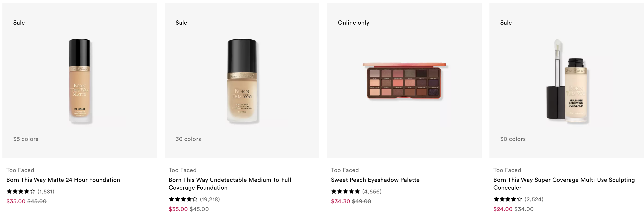Click the star rating with 2,524 reviews
Screen dimensions: 644x219
[507, 199]
